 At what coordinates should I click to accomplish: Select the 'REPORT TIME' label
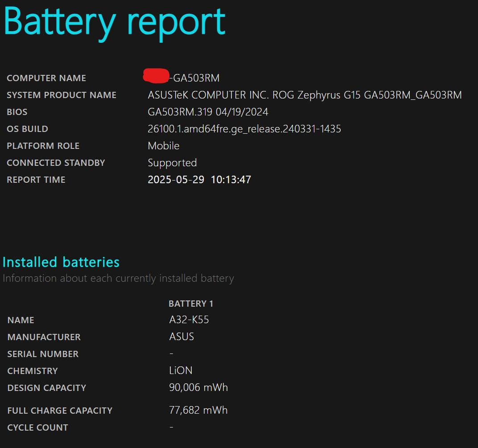click(x=36, y=180)
